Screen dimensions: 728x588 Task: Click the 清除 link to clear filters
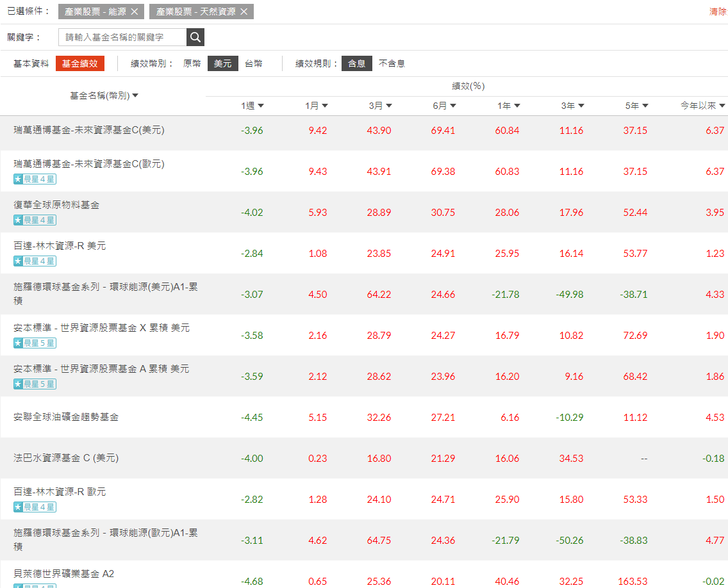(717, 11)
